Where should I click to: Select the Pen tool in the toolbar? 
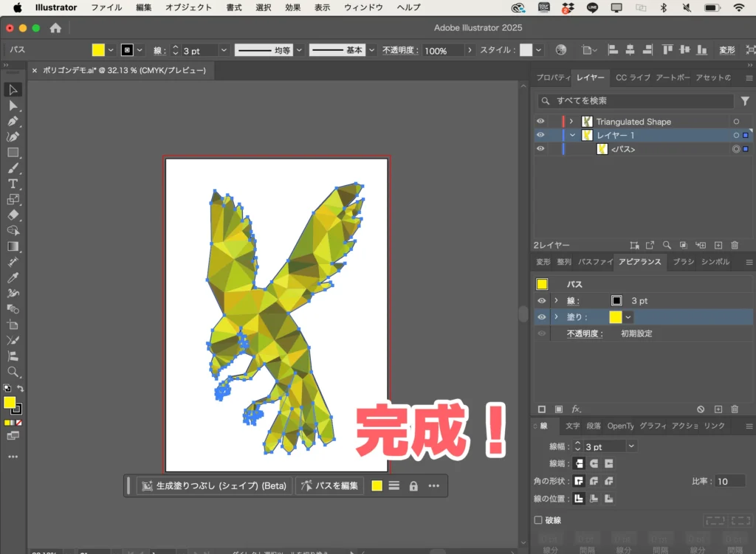click(13, 122)
